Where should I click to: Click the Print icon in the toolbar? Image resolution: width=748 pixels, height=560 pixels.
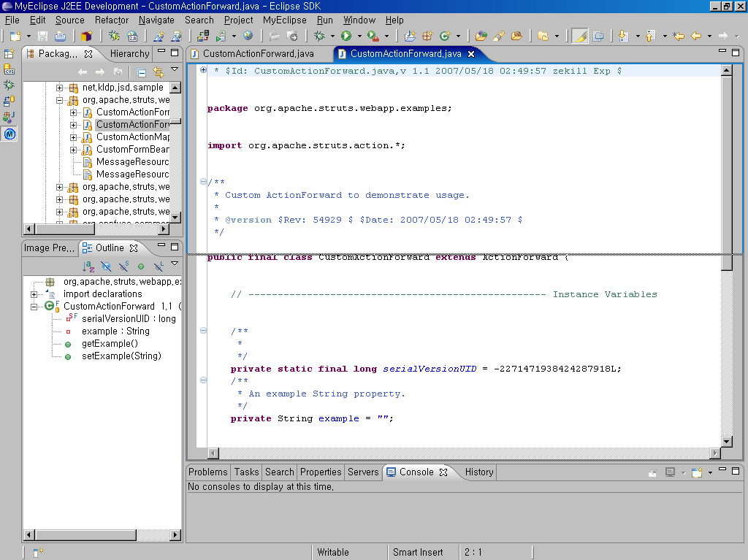tap(60, 36)
